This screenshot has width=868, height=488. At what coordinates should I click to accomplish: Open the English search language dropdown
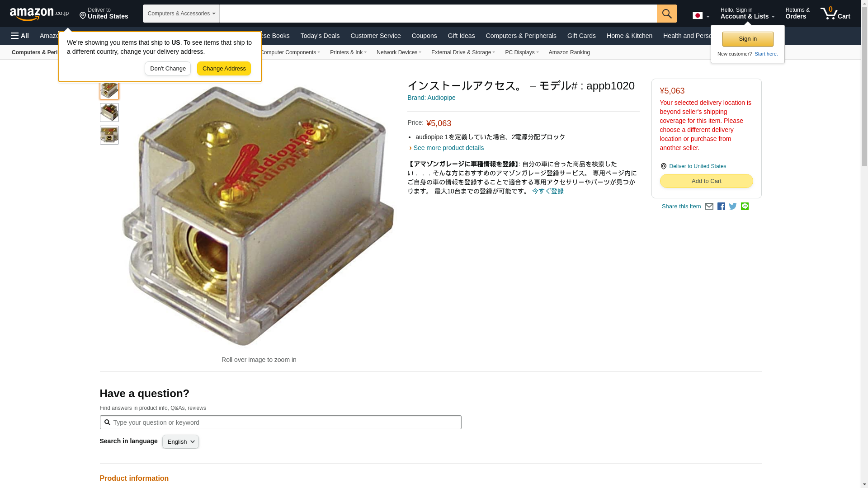point(180,442)
